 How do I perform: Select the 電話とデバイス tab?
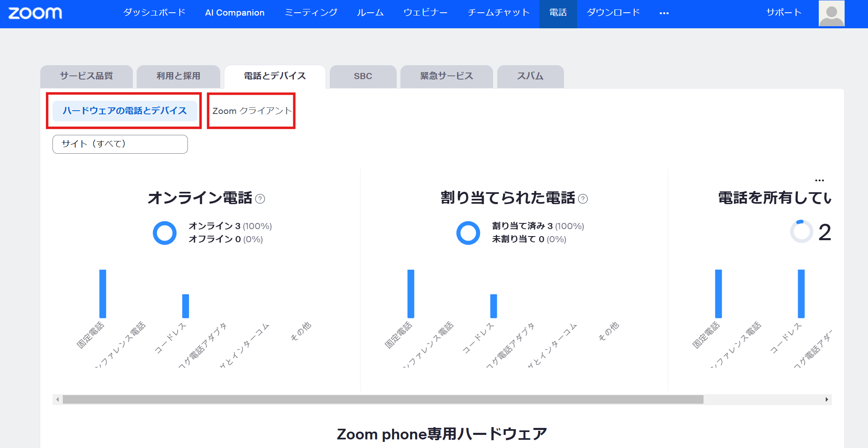[275, 77]
